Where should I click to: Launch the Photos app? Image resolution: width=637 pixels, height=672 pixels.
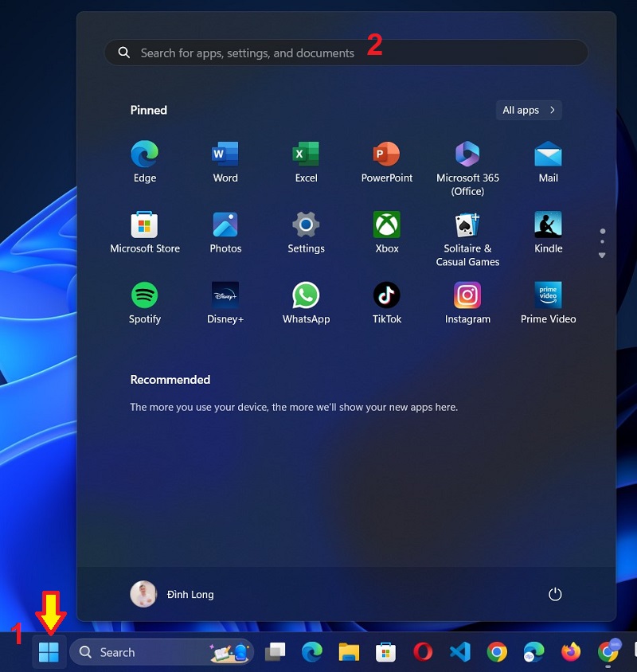(225, 232)
